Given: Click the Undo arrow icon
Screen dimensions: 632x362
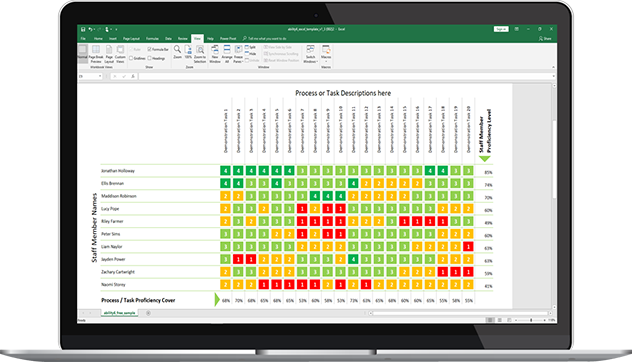Looking at the screenshot, I should 90,29.
